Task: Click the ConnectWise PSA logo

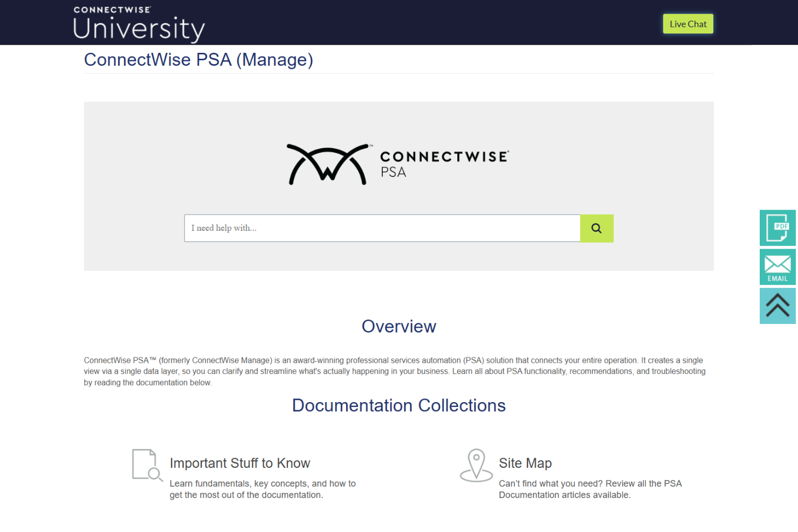Action: (398, 164)
